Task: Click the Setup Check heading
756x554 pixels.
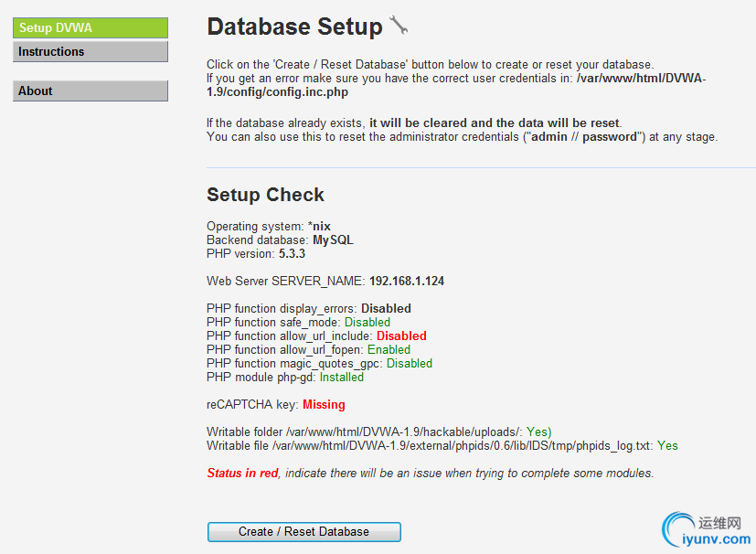Action: 265,195
